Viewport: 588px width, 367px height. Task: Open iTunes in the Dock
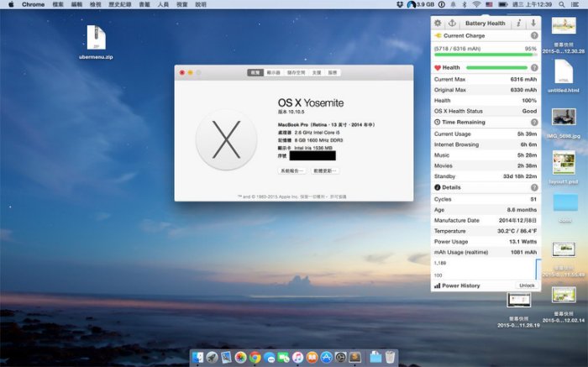click(x=297, y=357)
